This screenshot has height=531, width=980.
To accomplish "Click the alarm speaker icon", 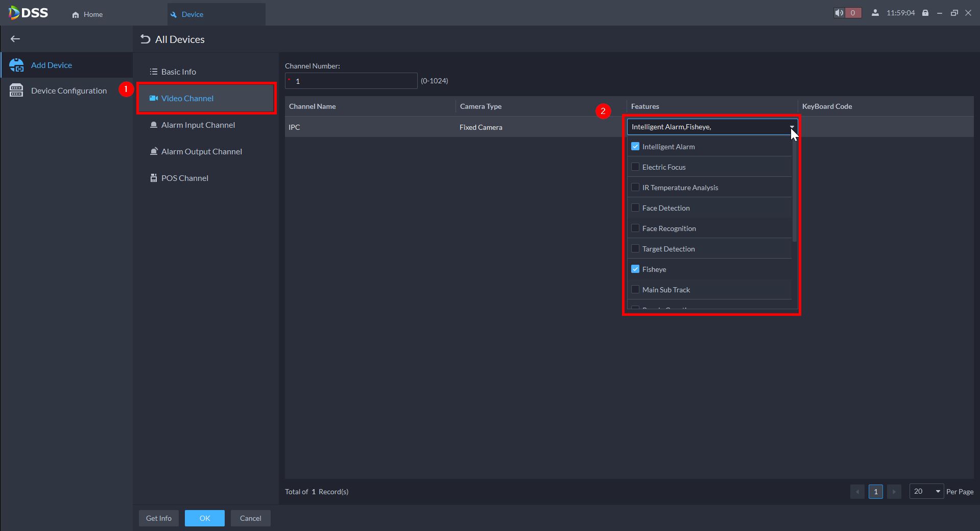I will (x=839, y=13).
